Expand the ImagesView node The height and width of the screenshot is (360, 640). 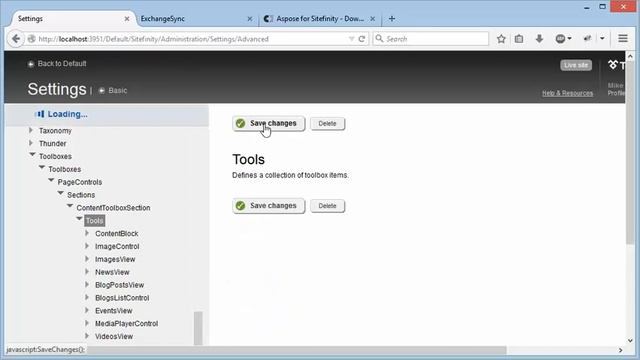(87, 259)
